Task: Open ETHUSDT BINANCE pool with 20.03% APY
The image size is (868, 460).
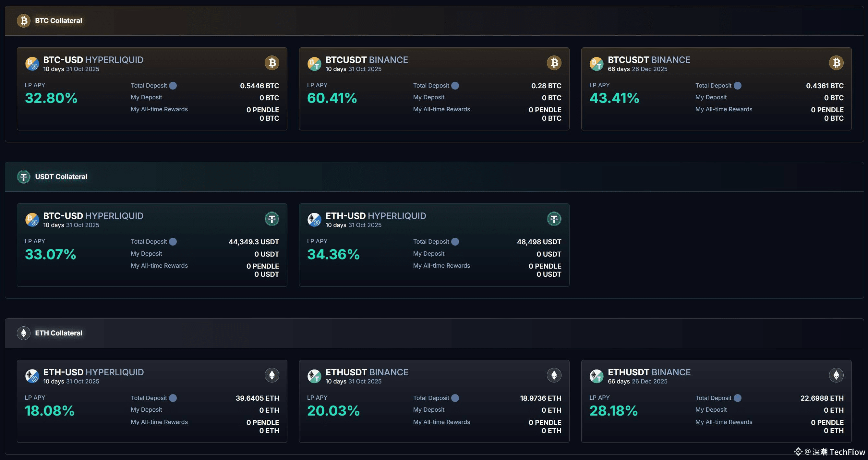Action: point(367,372)
